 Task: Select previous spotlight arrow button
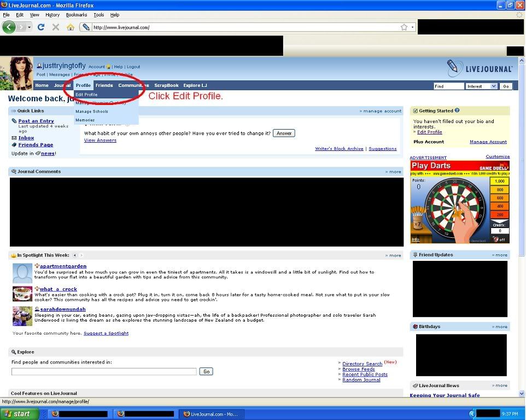pos(74,255)
